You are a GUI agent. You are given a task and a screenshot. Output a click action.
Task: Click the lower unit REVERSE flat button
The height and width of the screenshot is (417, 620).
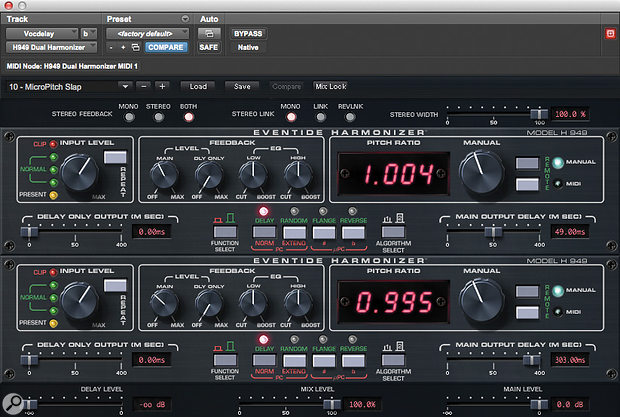coord(353,360)
